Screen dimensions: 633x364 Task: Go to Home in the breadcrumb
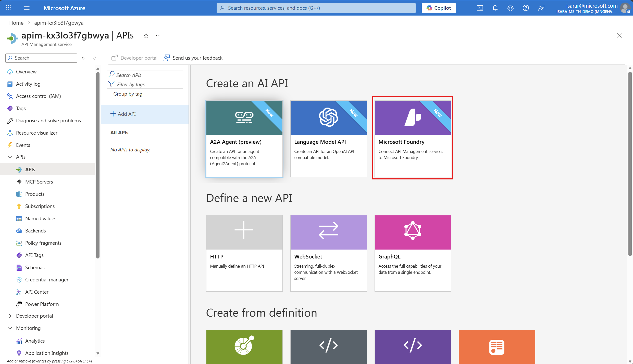coord(16,23)
